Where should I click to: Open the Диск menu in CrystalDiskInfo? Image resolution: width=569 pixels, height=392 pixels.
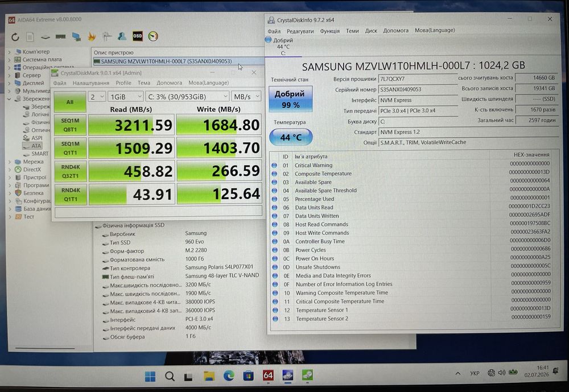(x=371, y=31)
